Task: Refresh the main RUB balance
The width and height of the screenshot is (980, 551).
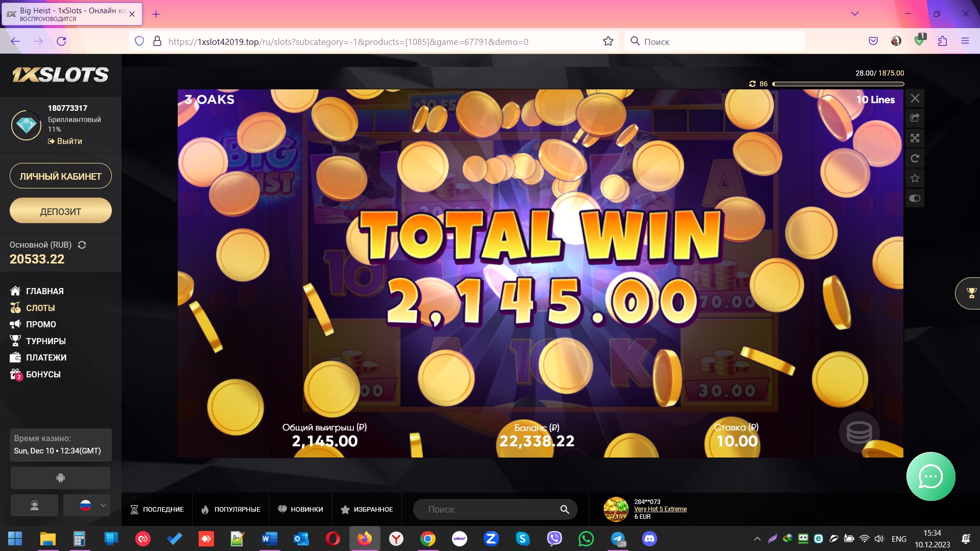Action: click(x=82, y=245)
